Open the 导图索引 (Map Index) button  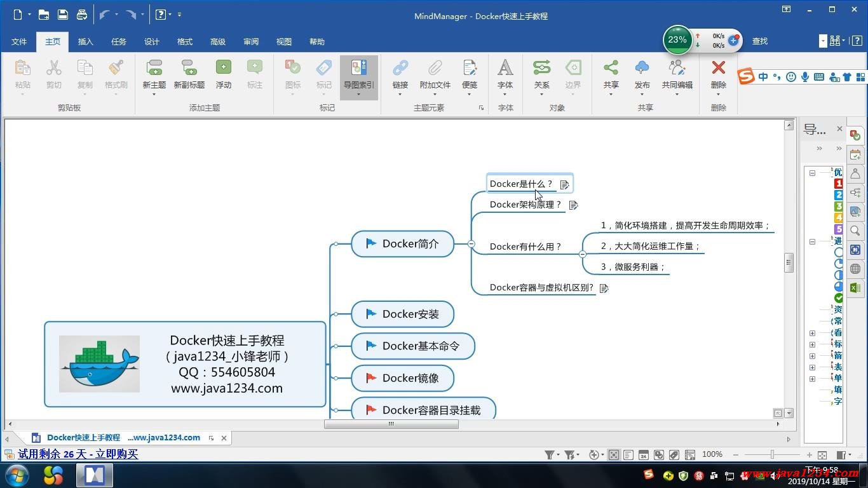tap(359, 76)
